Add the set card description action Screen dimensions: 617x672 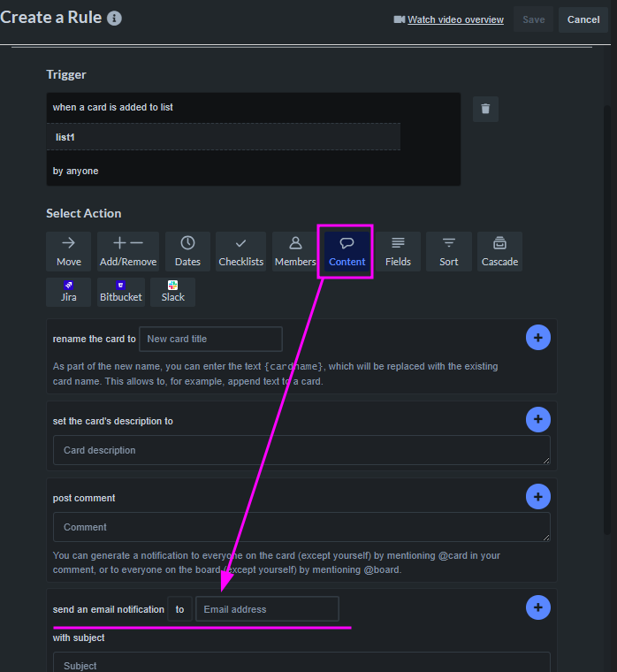point(538,420)
